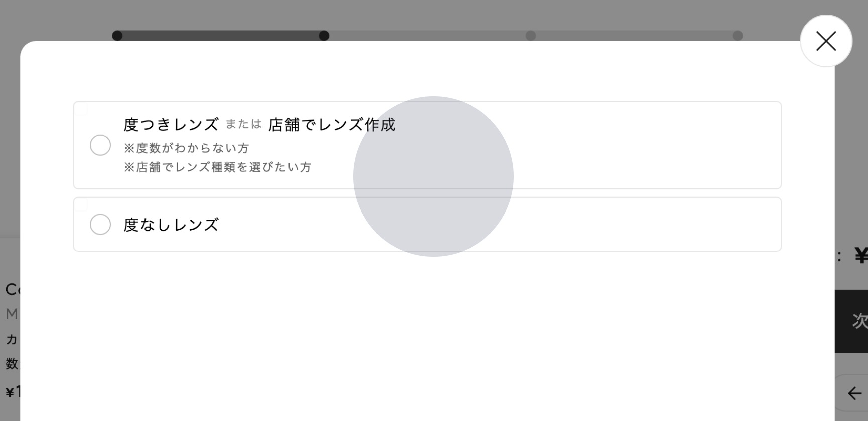
Task: Click the back arrow icon at bottom right
Action: tap(854, 393)
